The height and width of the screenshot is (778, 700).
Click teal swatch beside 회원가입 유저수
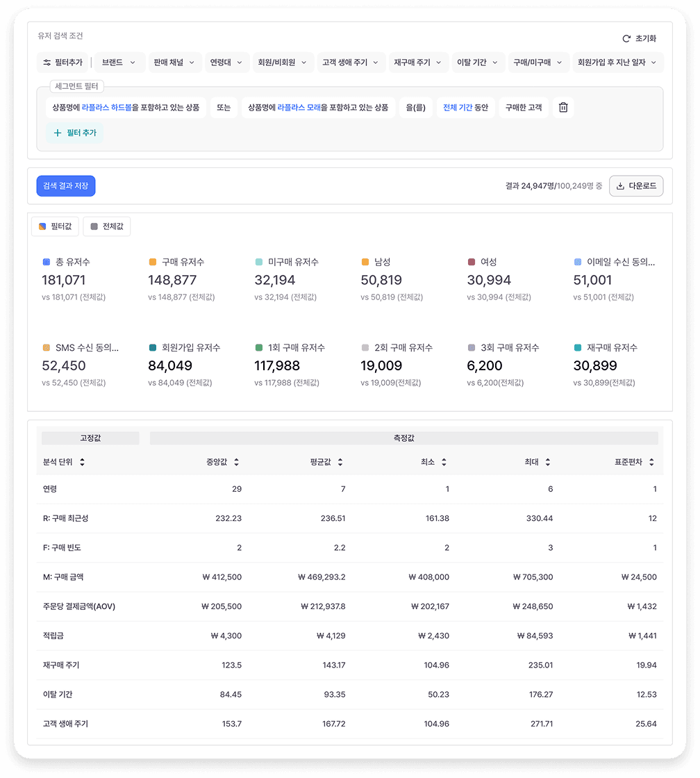[153, 348]
